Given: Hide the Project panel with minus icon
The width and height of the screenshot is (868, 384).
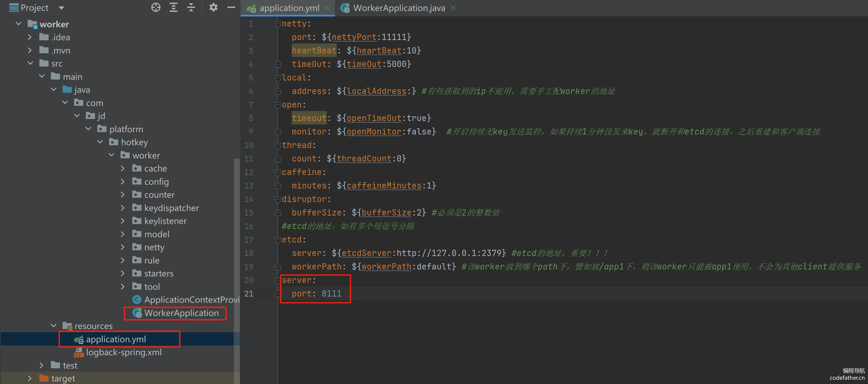Looking at the screenshot, I should [x=231, y=7].
